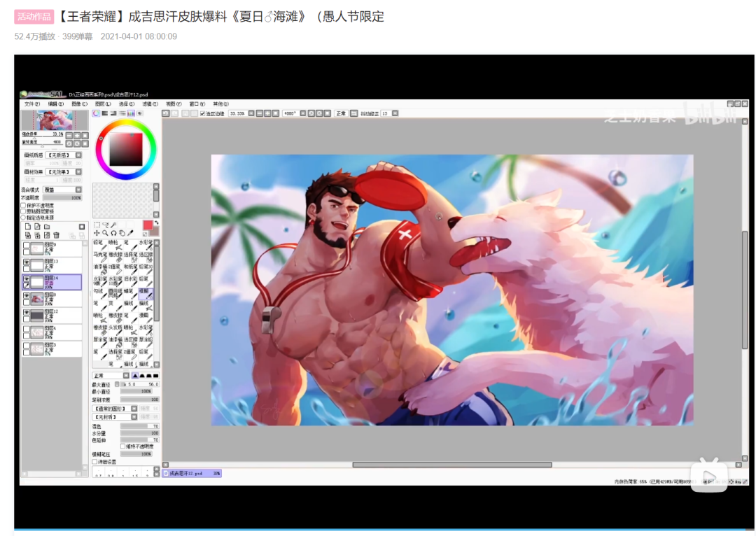Create a new normal layer
The image size is (756, 536).
(28, 227)
